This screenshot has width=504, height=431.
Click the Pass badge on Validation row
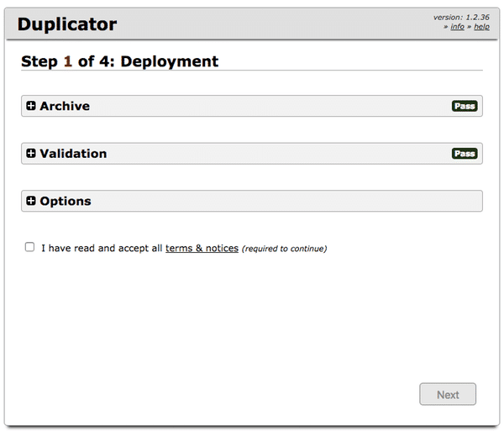tap(464, 154)
